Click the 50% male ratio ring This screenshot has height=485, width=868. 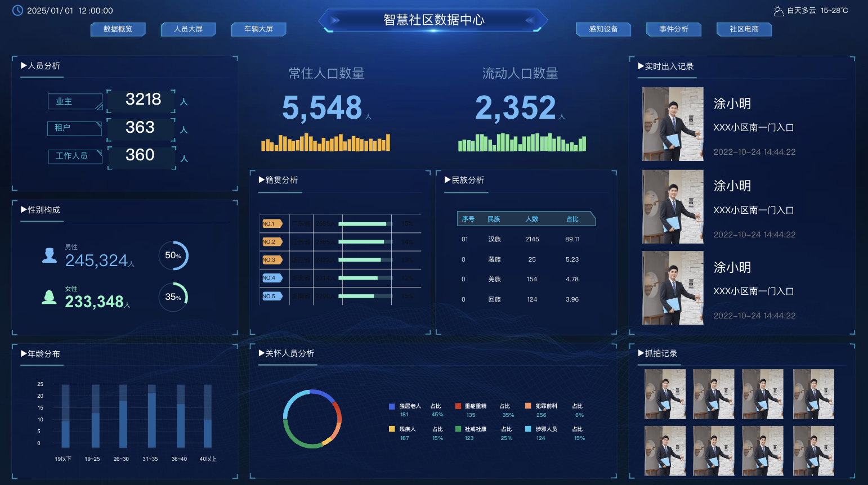[173, 255]
